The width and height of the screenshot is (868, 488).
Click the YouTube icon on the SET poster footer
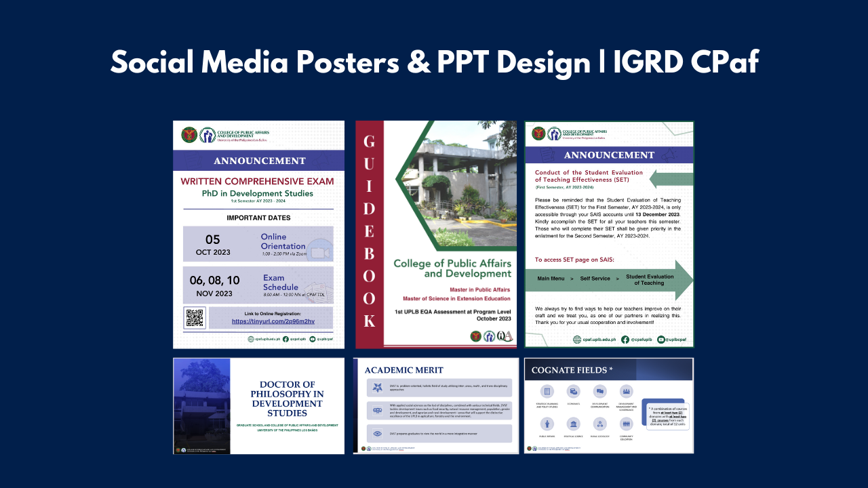coord(660,340)
